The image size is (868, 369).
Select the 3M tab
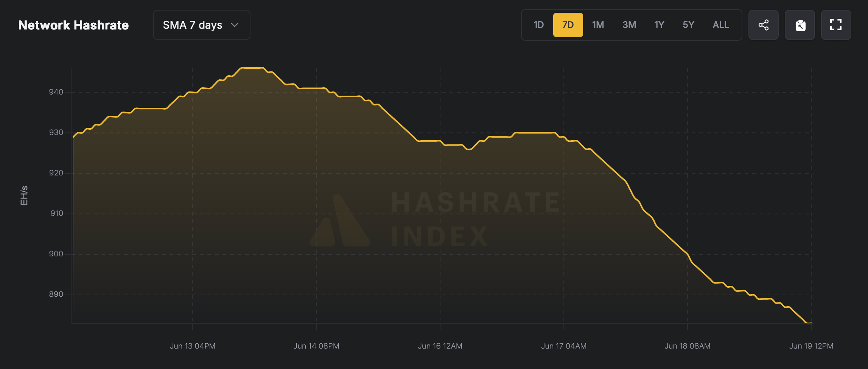point(629,25)
